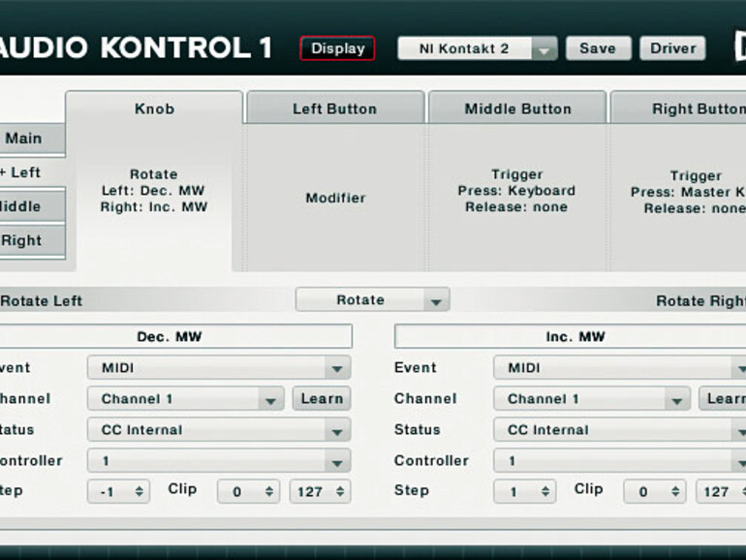Open the Rotate Right Controller dropdown
746x560 pixels.
[619, 461]
